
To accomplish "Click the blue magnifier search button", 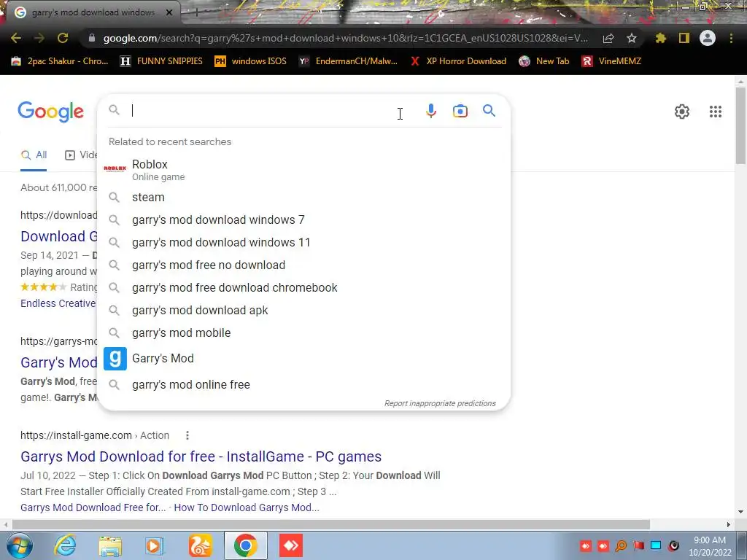I will [x=489, y=111].
